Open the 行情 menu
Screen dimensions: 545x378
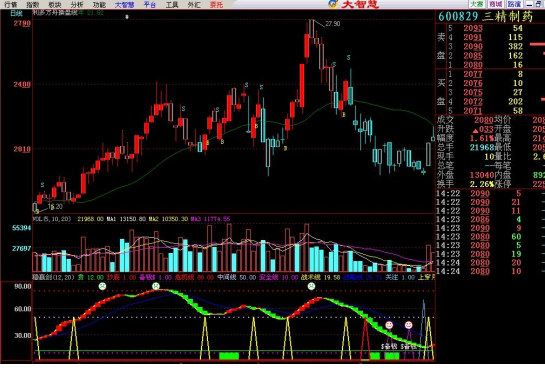click(x=10, y=5)
